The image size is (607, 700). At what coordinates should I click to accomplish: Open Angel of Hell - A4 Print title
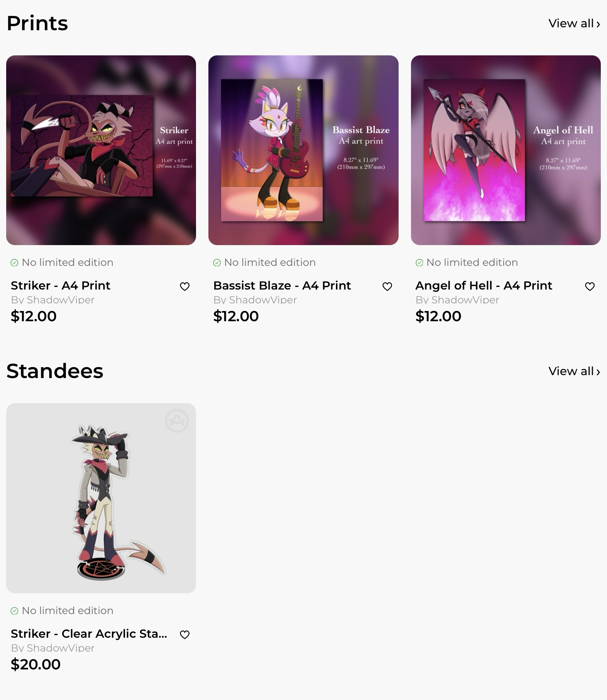click(x=484, y=286)
